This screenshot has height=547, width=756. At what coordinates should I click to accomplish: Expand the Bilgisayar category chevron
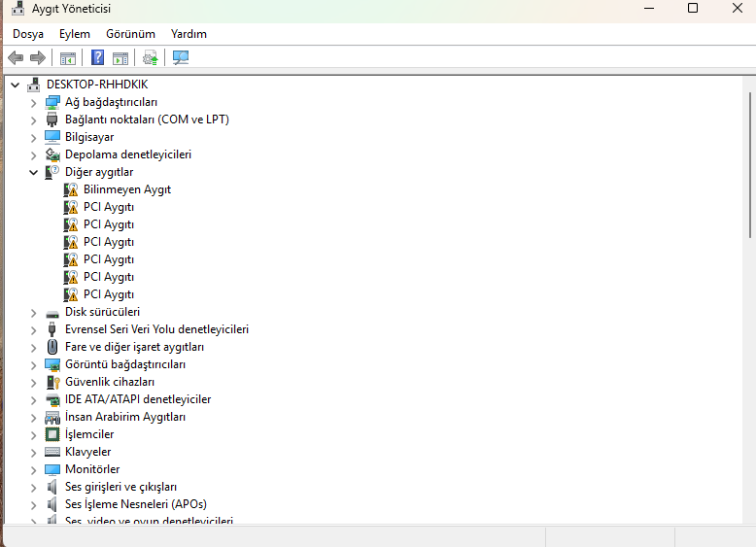tap(33, 138)
